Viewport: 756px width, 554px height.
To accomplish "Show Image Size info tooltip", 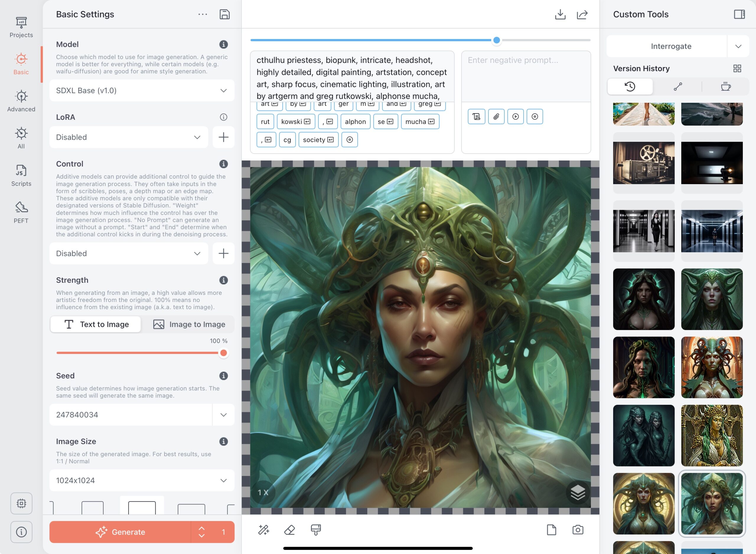I will pyautogui.click(x=224, y=442).
